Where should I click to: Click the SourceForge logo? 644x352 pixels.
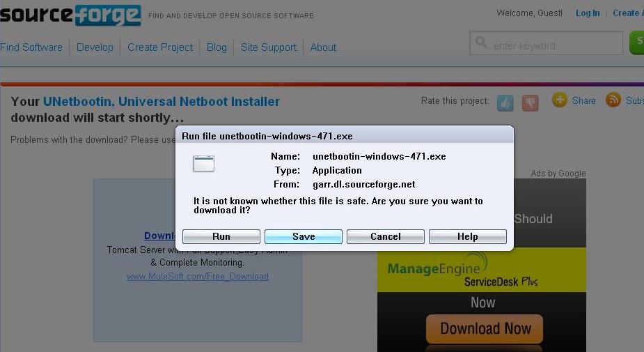70,15
